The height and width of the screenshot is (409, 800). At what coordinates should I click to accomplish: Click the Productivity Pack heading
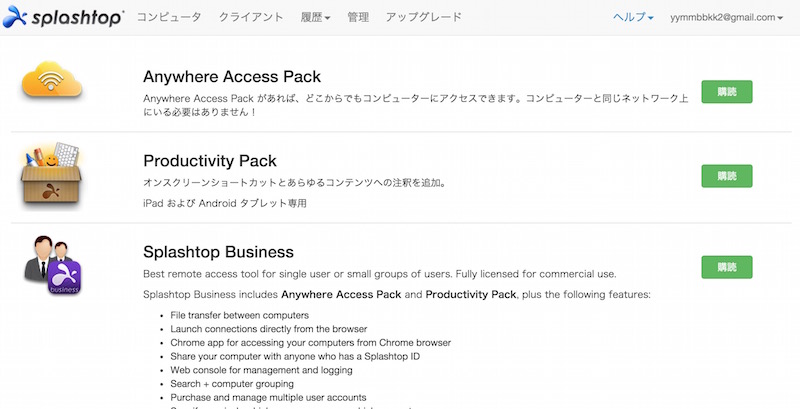[x=210, y=161]
